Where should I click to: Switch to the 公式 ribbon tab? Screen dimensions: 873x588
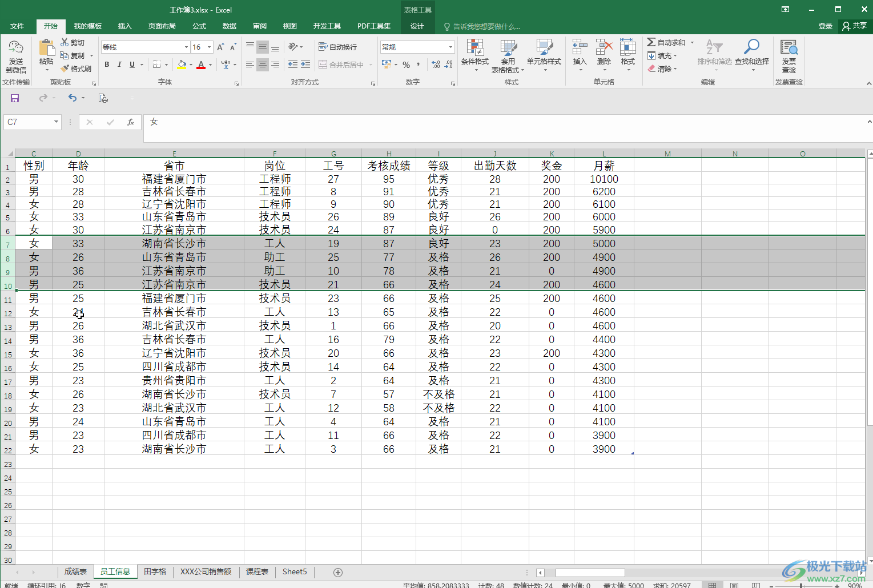click(x=199, y=26)
